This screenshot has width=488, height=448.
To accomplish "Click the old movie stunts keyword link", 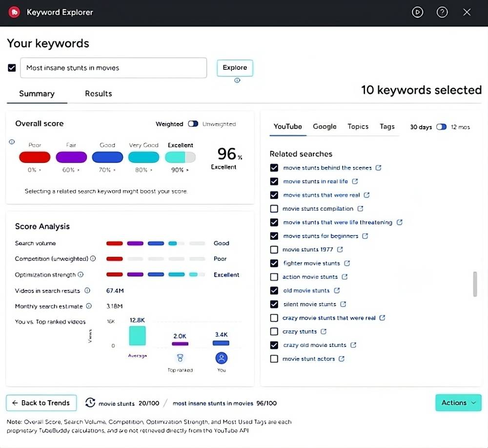I will click(306, 290).
